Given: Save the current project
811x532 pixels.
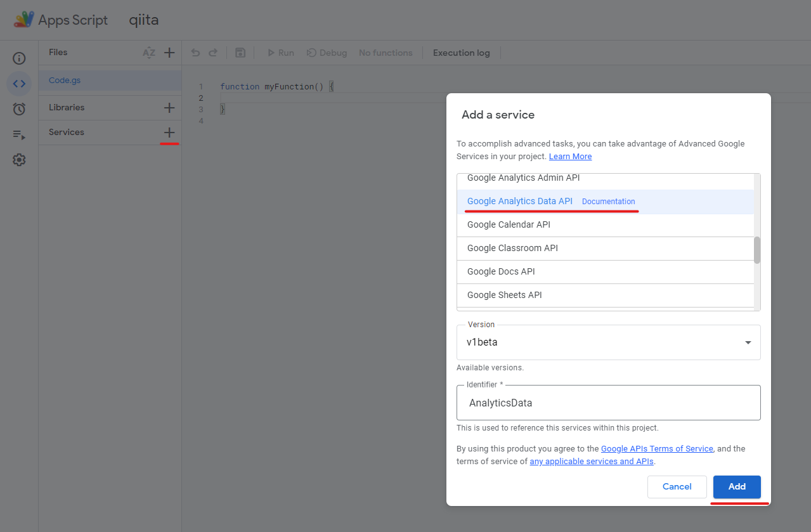Looking at the screenshot, I should [240, 53].
